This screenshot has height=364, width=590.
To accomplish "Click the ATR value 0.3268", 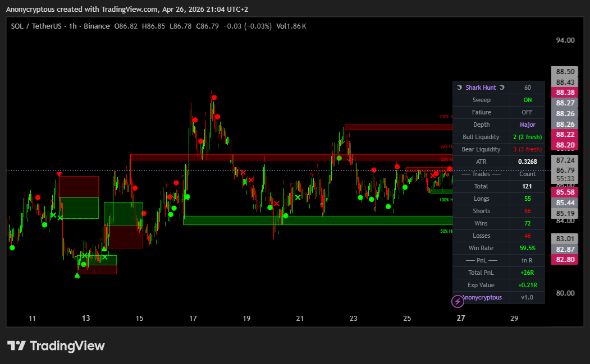I will point(528,162).
